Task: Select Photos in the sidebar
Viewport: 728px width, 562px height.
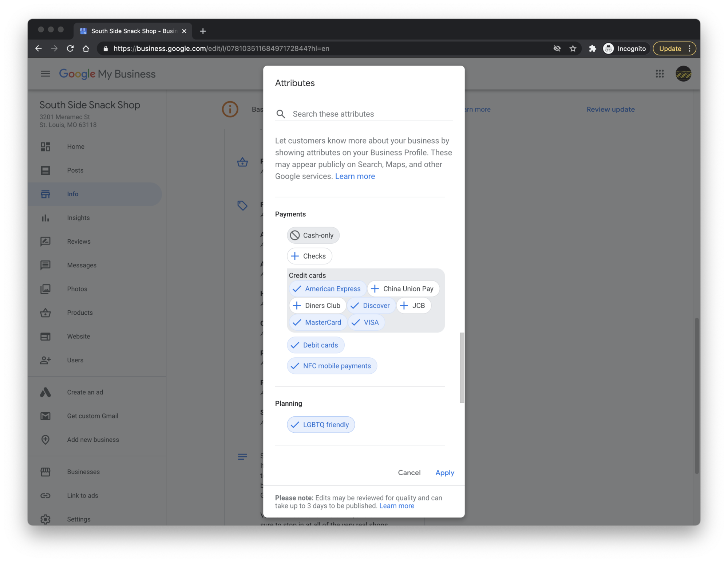Action: (77, 289)
